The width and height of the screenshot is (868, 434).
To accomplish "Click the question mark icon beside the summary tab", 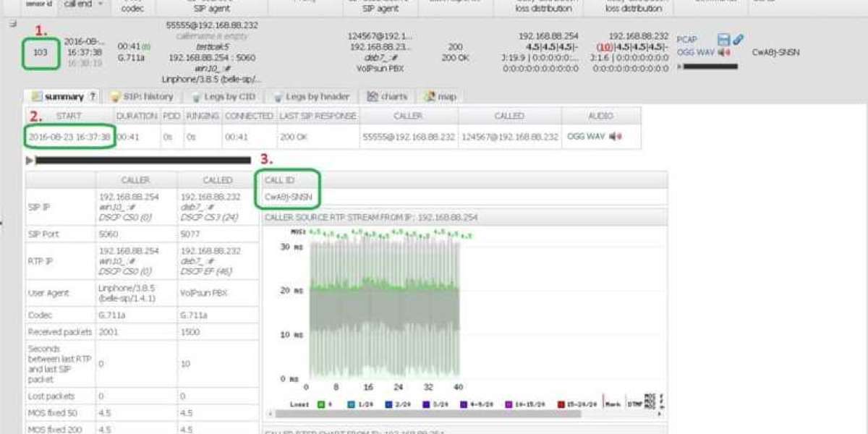I will 92,95.
